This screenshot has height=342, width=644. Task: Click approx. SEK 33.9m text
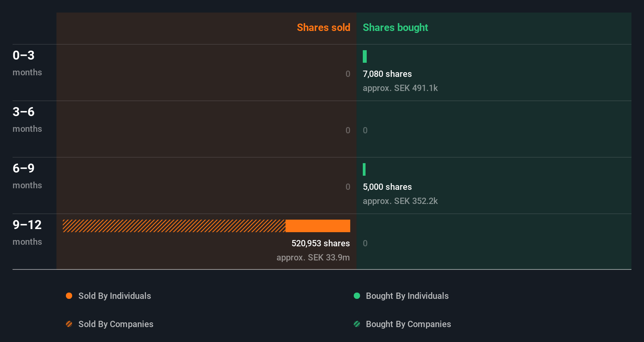[313, 257]
